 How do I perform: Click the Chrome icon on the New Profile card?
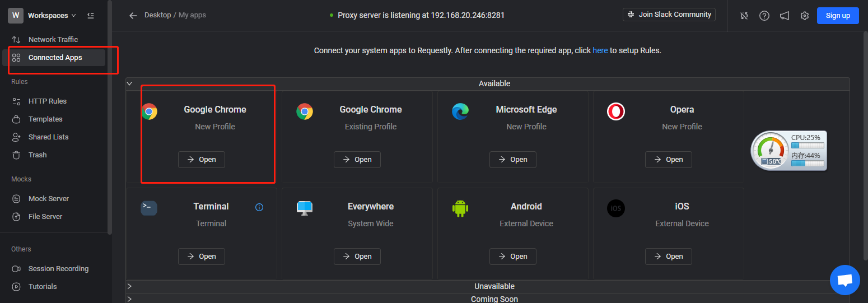149,111
